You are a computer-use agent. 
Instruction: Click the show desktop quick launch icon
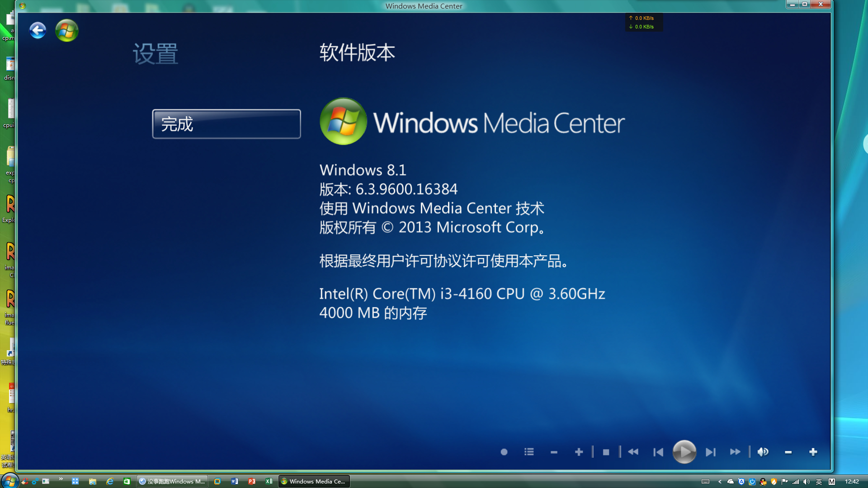(46, 481)
